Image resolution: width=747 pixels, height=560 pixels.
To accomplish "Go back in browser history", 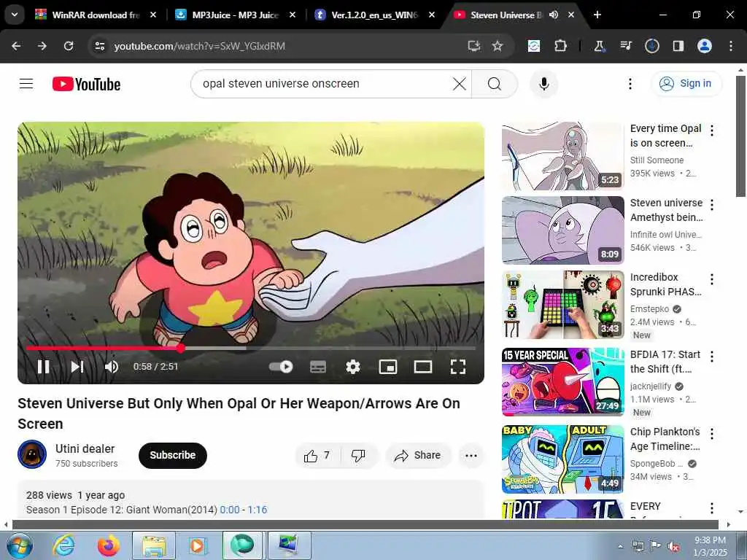I will 16,46.
